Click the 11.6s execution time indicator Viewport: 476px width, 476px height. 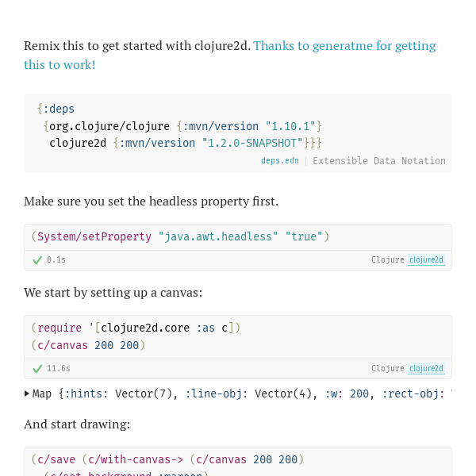pyautogui.click(x=59, y=369)
